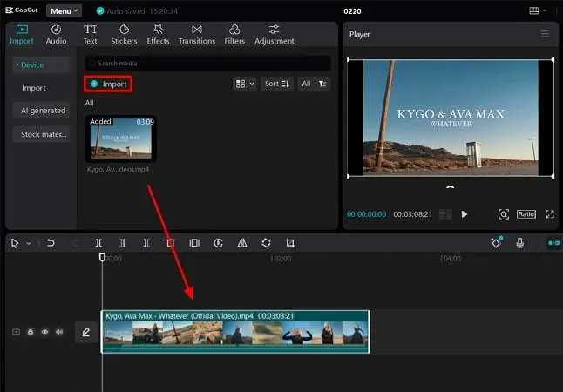This screenshot has width=563, height=392.
Task: Click the Undo arrow in timeline toolbar
Action: click(51, 243)
